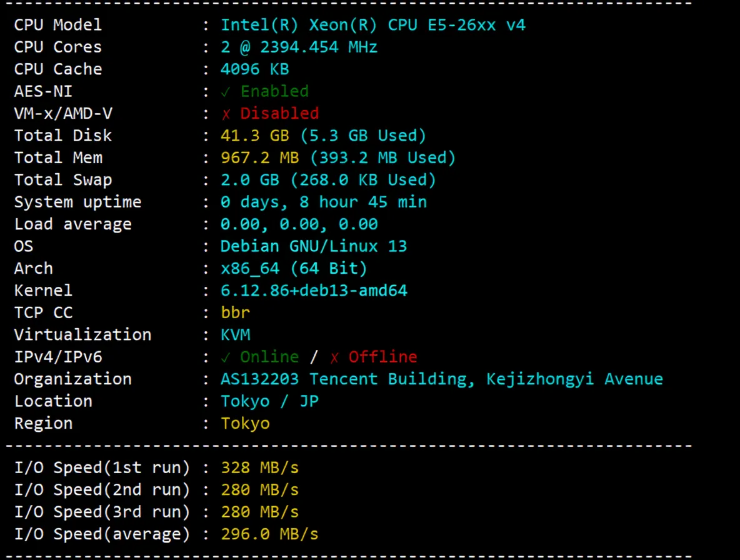Select the '41.3 GB' disk size value

tap(255, 136)
